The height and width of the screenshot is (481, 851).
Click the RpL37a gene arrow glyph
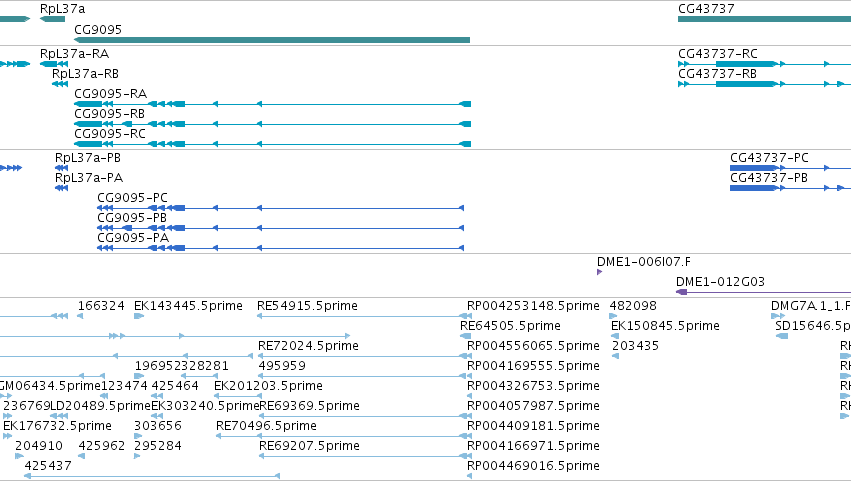click(53, 19)
